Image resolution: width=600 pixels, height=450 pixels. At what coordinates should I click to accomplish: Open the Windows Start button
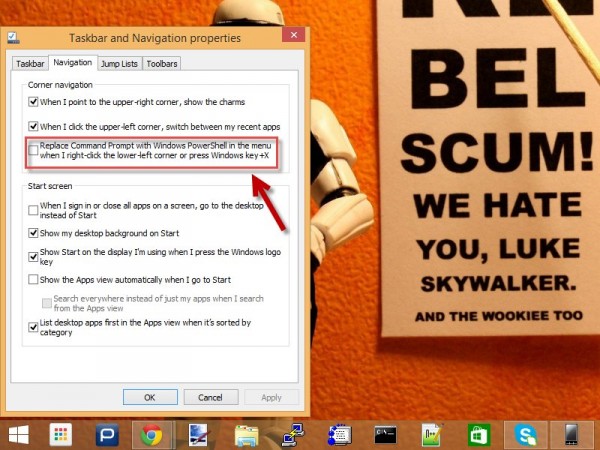coord(18,435)
